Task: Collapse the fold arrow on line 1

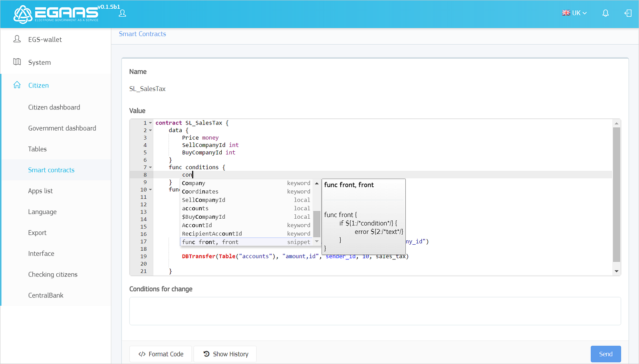Action: 151,123
